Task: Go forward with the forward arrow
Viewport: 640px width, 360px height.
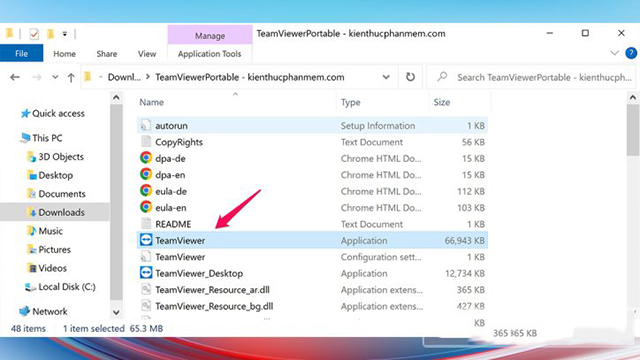Action: [x=37, y=77]
